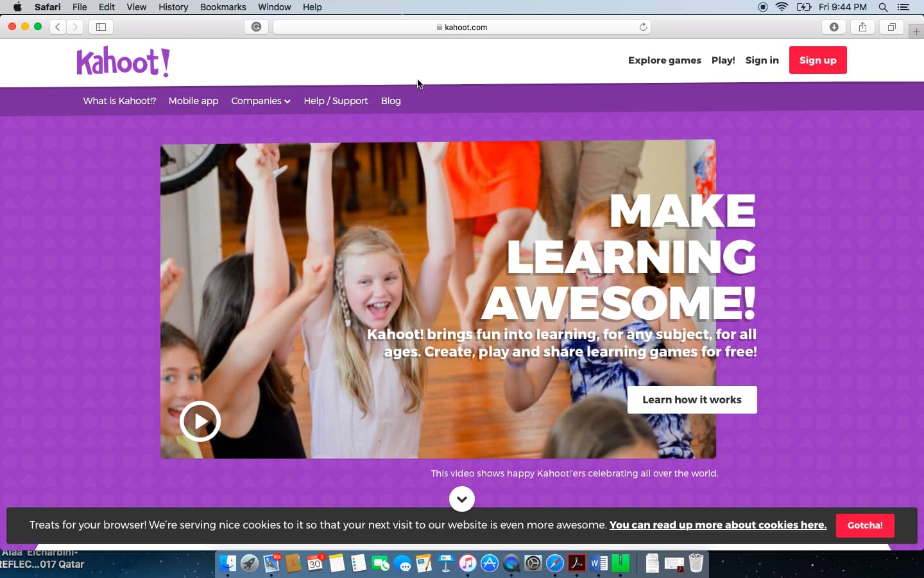Open System Preferences from the Dock
The height and width of the screenshot is (578, 924).
[x=533, y=563]
